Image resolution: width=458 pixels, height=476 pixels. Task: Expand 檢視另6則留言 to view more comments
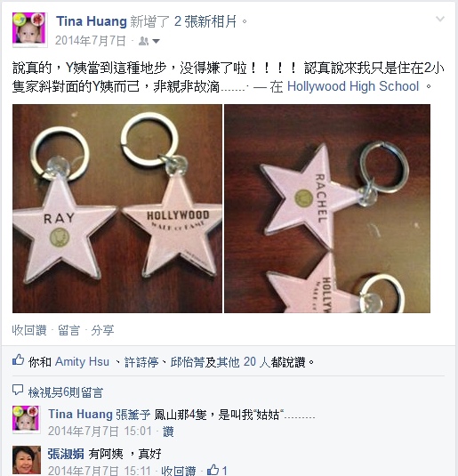pos(66,392)
